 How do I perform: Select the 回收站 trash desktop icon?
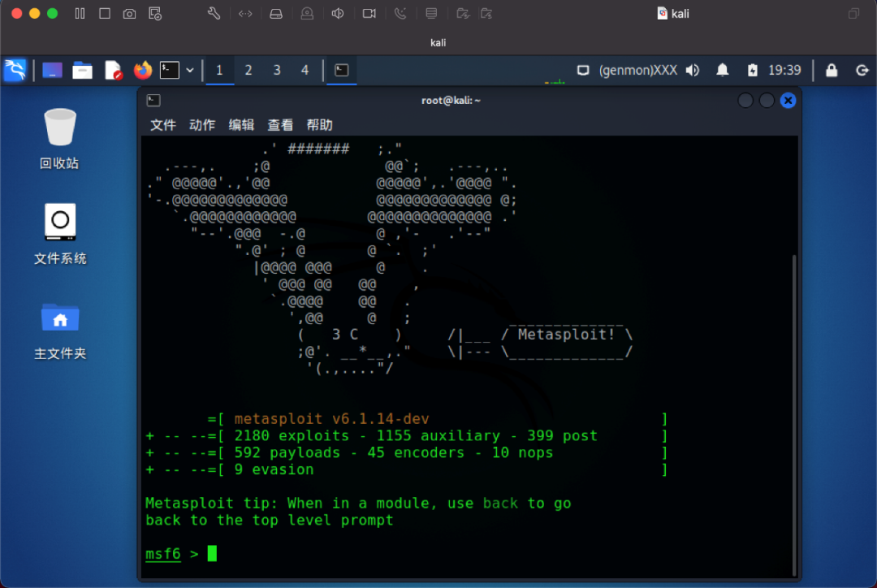click(60, 139)
